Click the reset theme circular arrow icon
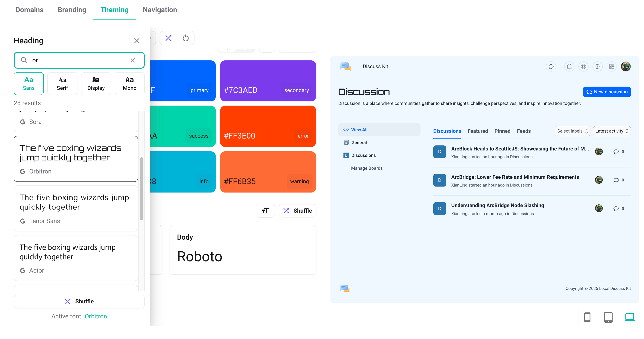The image size is (644, 339). (185, 38)
